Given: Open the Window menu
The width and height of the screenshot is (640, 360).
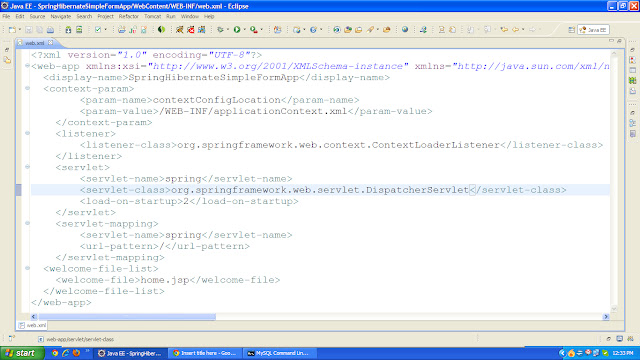Looking at the screenshot, I should 189,17.
